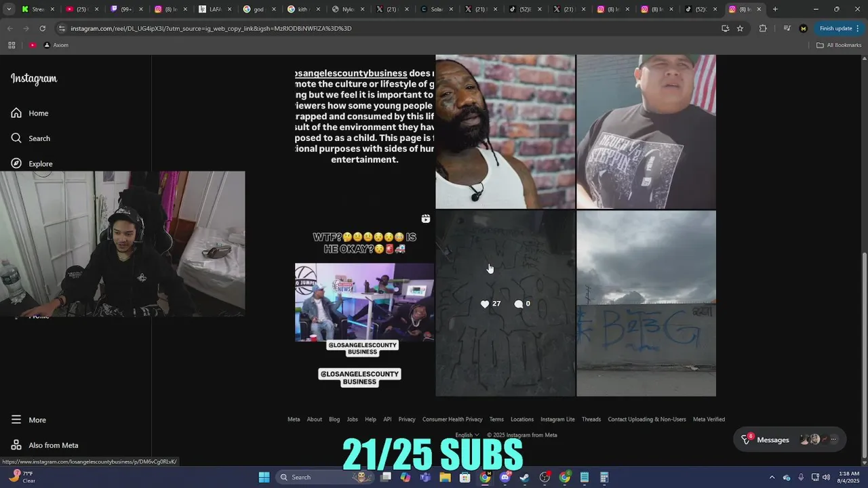Click the volume speaker tray icon
The height and width of the screenshot is (488, 868).
tap(826, 477)
